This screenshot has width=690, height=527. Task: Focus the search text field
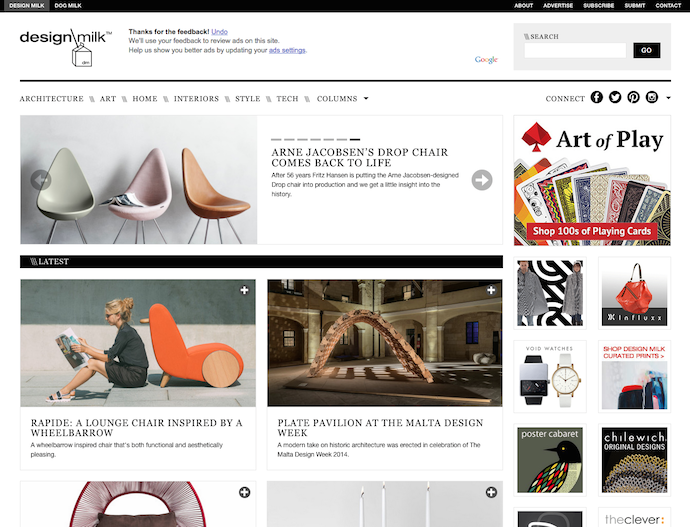pyautogui.click(x=575, y=50)
